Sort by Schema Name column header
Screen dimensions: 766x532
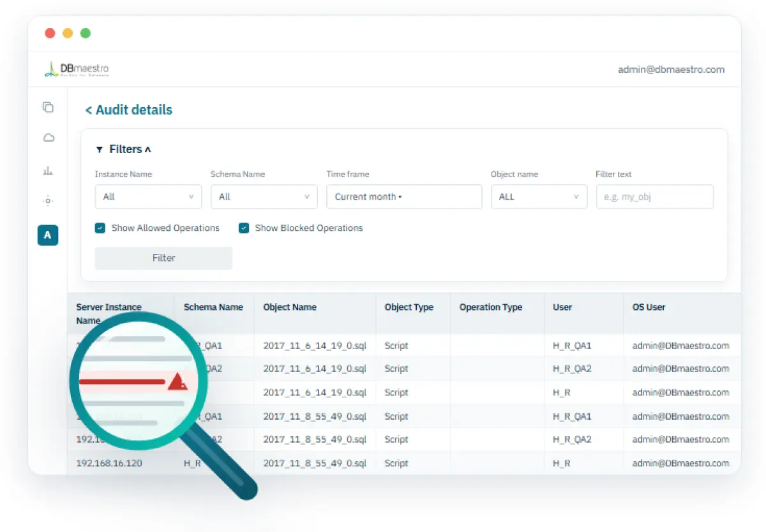tap(213, 307)
